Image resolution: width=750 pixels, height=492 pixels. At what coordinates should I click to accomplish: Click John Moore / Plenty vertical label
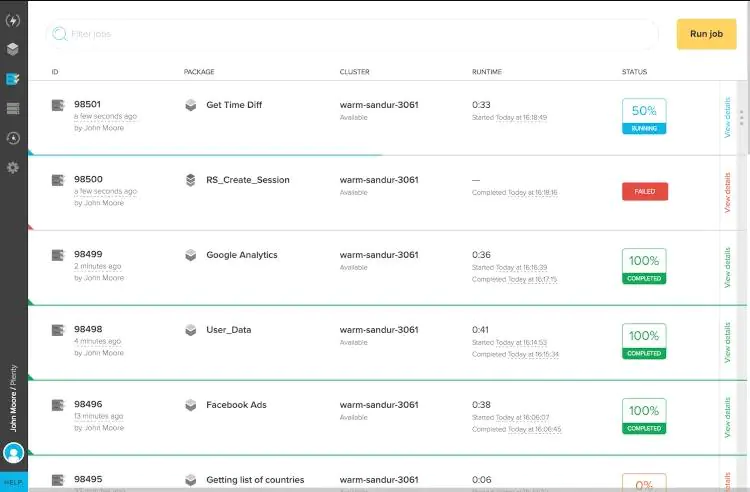(x=13, y=398)
